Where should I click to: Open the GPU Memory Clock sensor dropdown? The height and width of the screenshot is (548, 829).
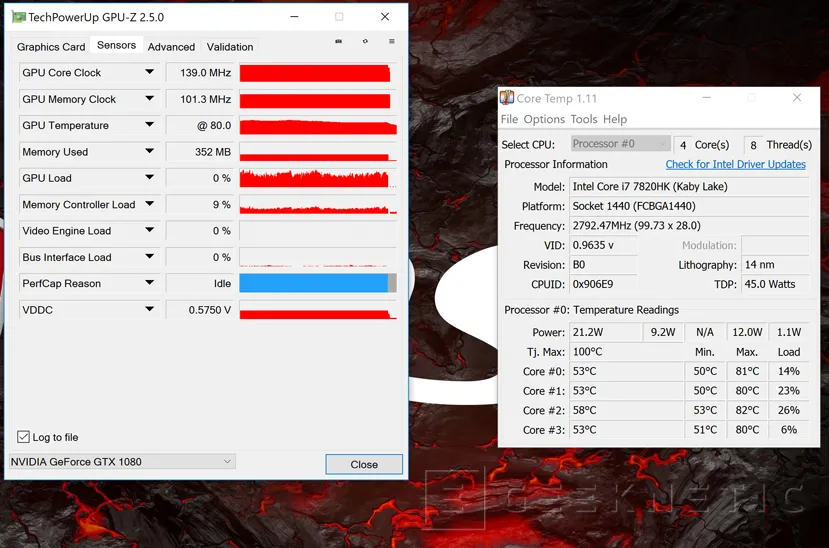pyautogui.click(x=150, y=98)
